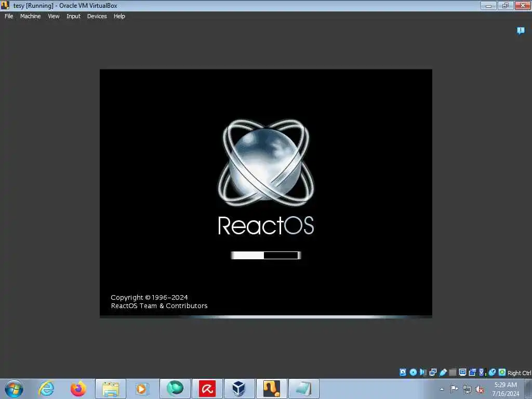Viewport: 532px width, 399px height.
Task: Open the Windows Start menu
Action: 14,389
